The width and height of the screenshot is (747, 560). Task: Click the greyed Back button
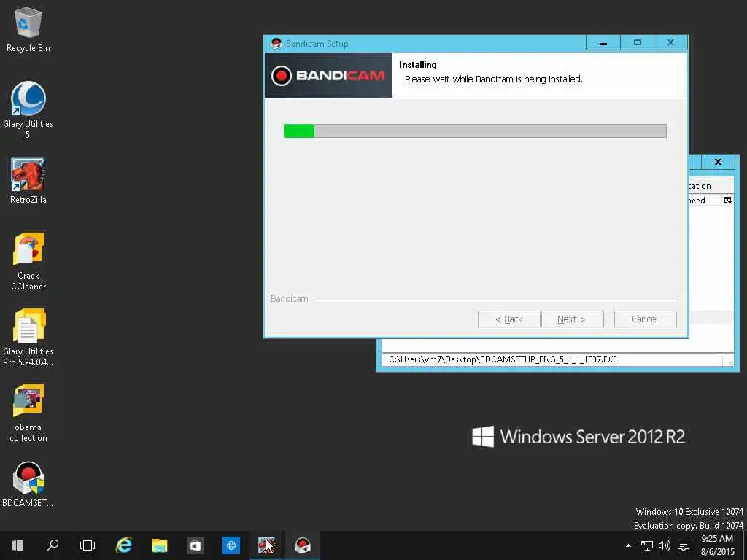tap(508, 319)
